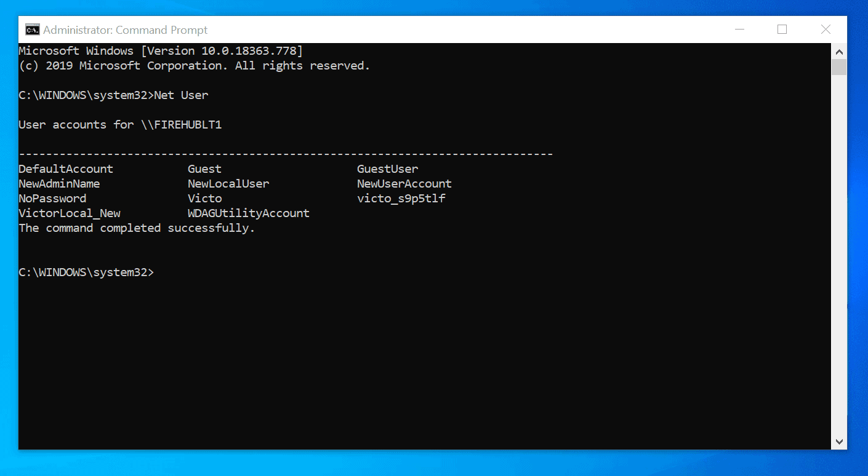Screen dimensions: 868x476
Task: Click the Command Prompt icon in title bar
Action: pyautogui.click(x=31, y=29)
